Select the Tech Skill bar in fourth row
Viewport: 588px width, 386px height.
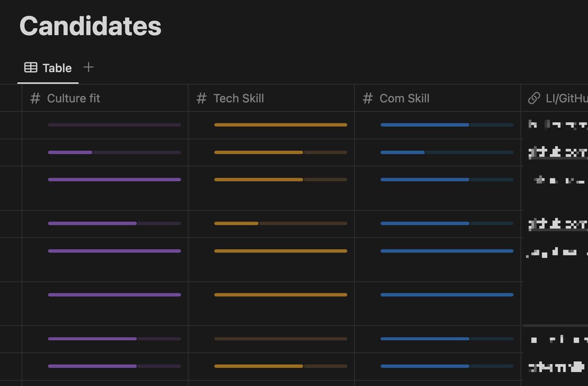[x=280, y=223]
